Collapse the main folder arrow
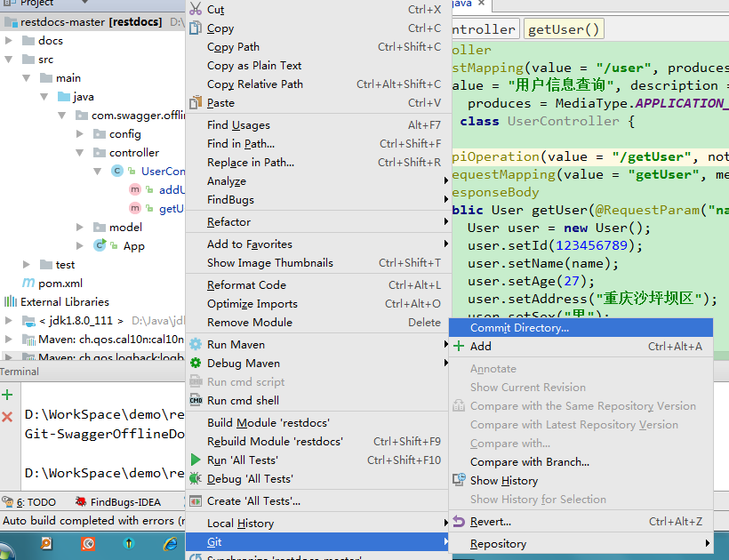The height and width of the screenshot is (560, 729). point(27,78)
